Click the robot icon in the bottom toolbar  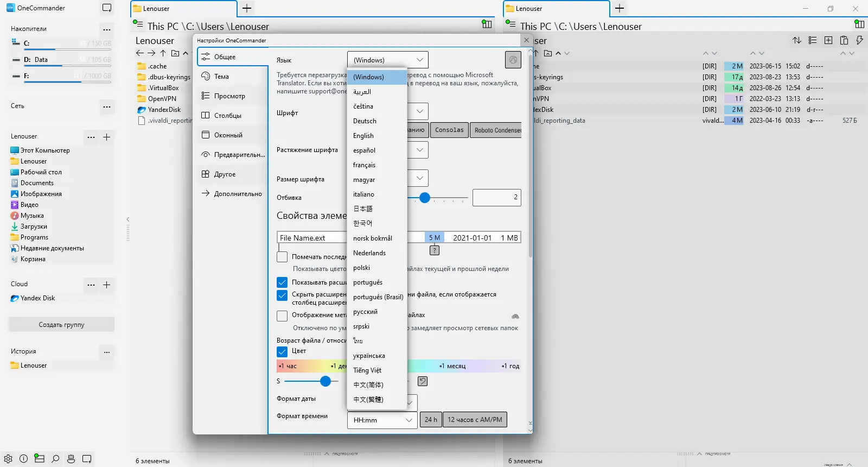tap(71, 459)
